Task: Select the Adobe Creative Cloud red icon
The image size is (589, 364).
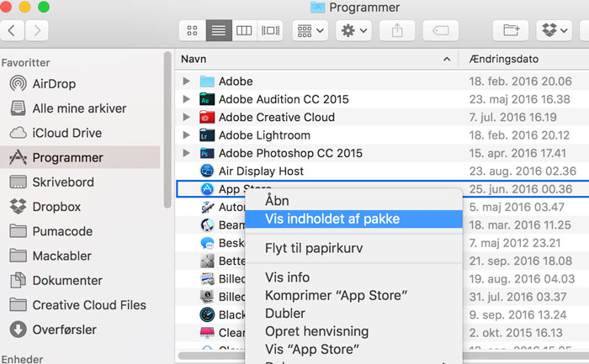Action: coord(207,117)
